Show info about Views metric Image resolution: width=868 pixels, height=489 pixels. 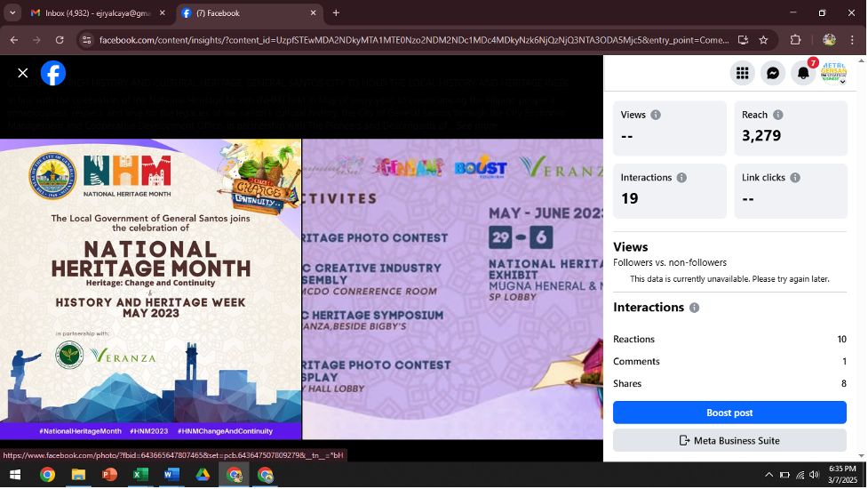click(x=656, y=116)
